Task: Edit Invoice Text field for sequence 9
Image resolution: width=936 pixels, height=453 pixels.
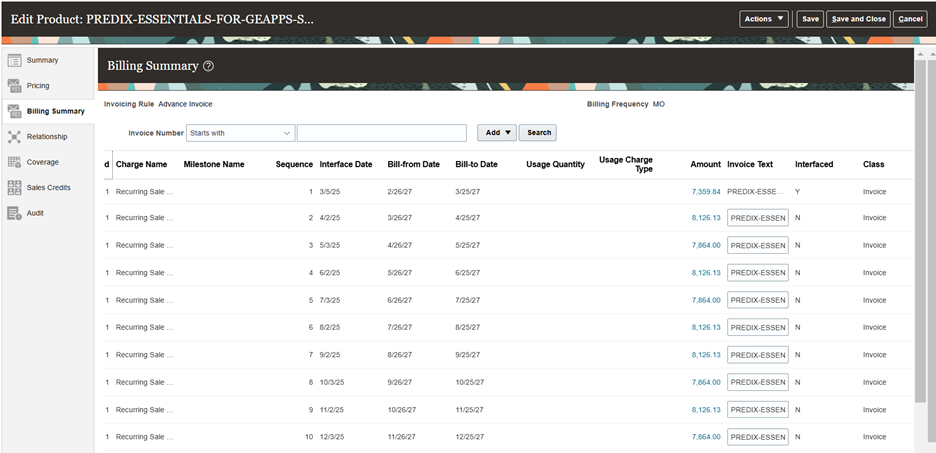Action: click(x=758, y=410)
